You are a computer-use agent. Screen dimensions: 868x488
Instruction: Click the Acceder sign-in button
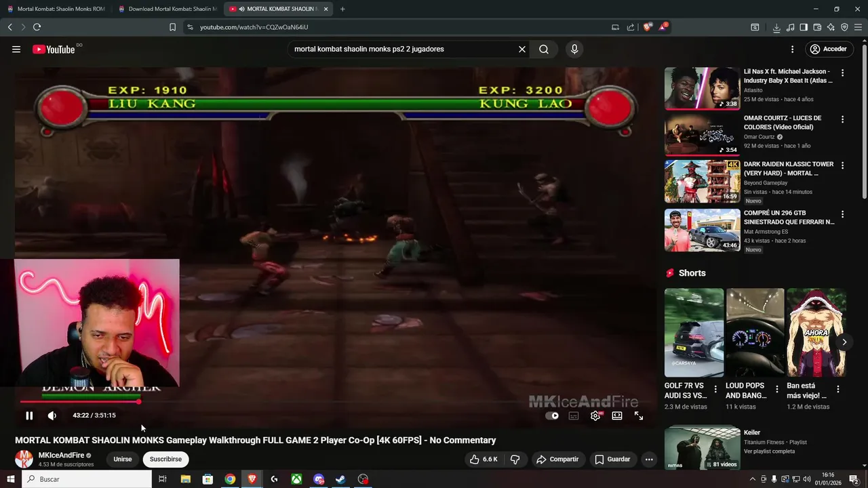pos(828,49)
